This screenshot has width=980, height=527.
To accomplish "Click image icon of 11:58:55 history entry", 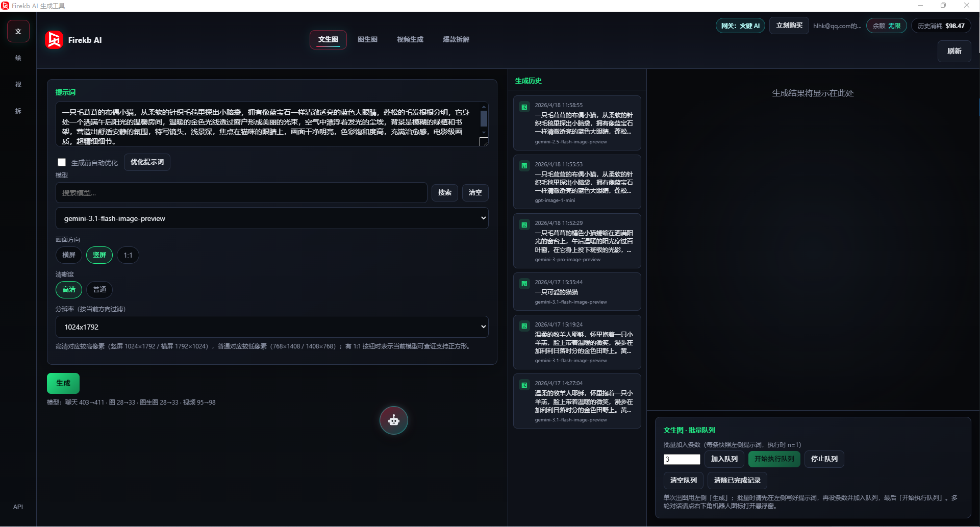I will (x=524, y=107).
